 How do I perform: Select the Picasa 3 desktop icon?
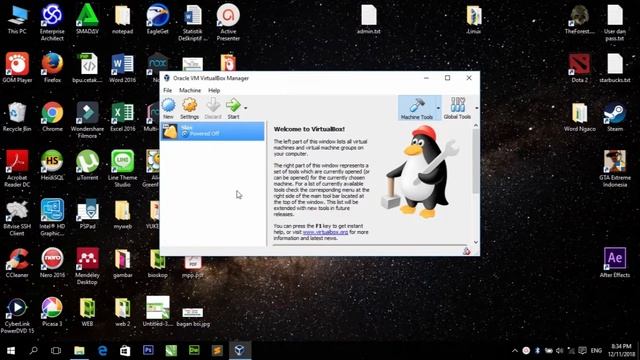tap(52, 312)
